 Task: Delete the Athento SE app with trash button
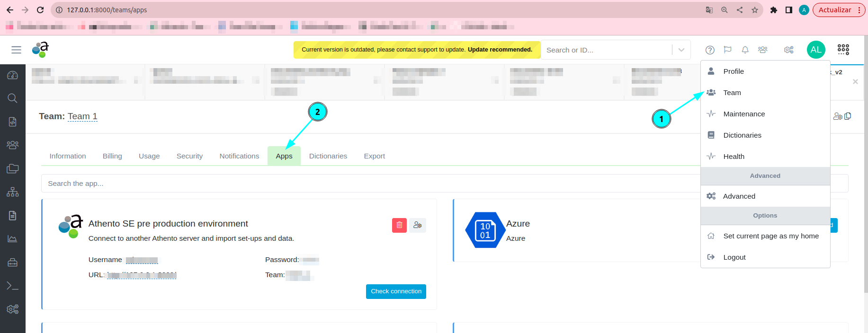click(x=399, y=225)
